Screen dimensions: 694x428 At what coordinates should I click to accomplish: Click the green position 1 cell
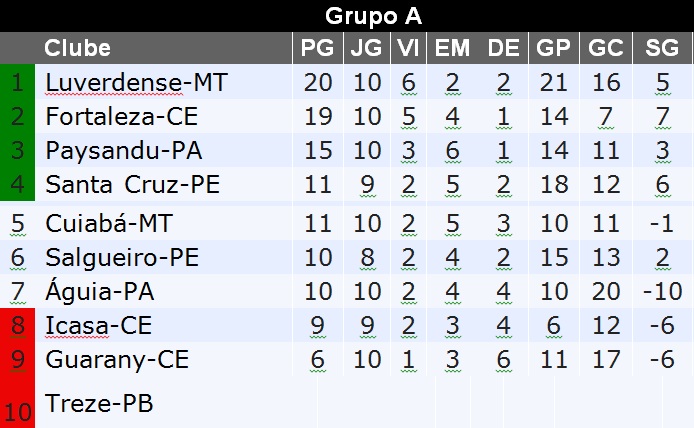[x=18, y=83]
